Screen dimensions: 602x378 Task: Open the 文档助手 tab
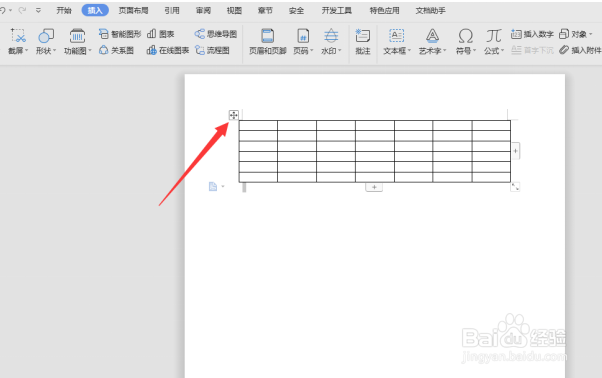[430, 10]
